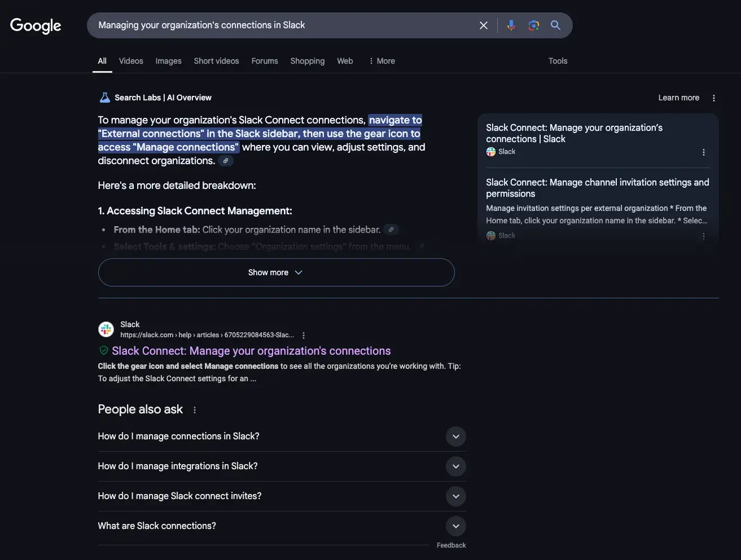Clear the search query with the X icon

click(484, 25)
